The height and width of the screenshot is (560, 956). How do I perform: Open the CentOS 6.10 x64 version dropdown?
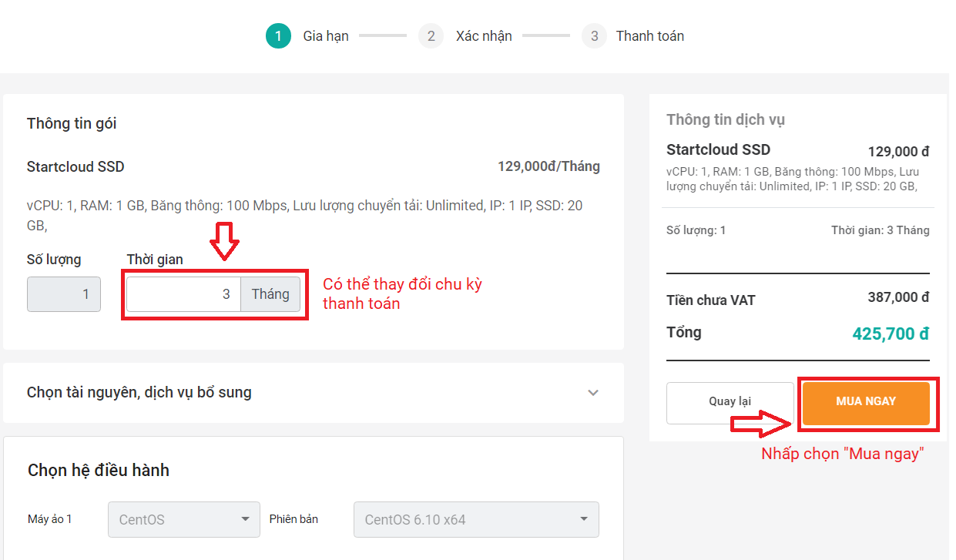tap(476, 519)
